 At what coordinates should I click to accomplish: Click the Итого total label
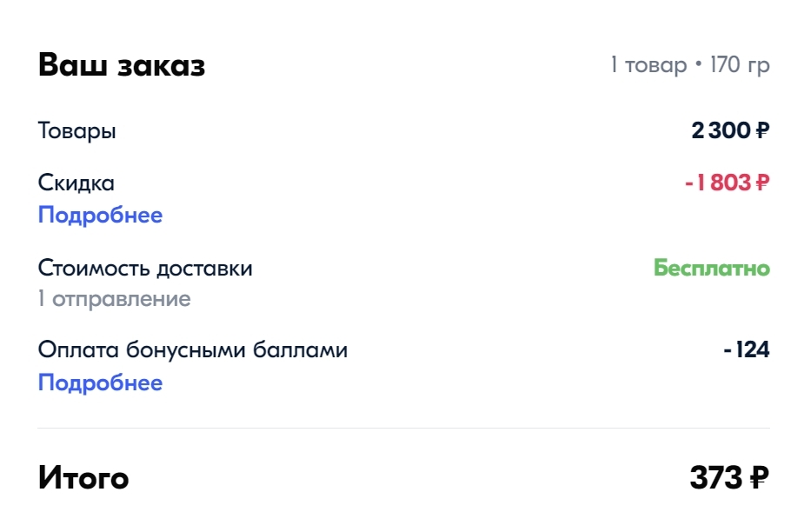(83, 478)
